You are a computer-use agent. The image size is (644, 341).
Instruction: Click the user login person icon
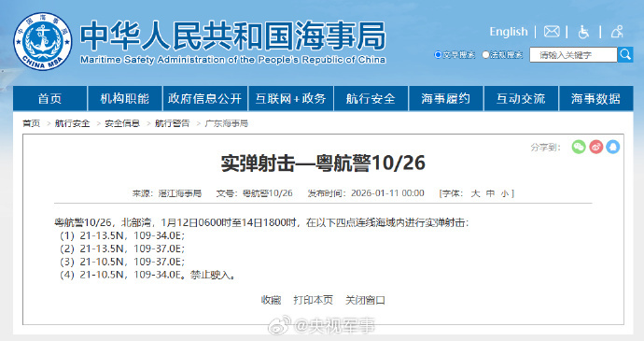pos(617,32)
